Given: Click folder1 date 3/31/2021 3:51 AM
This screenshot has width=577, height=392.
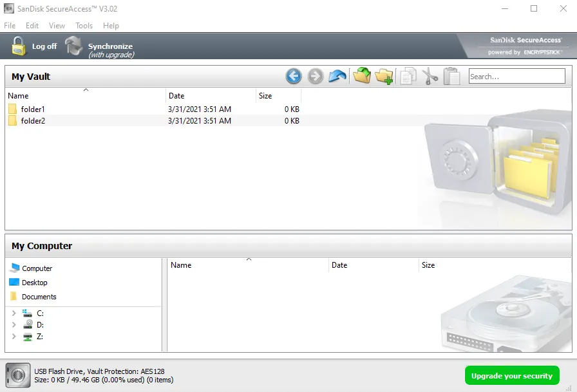Looking at the screenshot, I should coord(200,109).
